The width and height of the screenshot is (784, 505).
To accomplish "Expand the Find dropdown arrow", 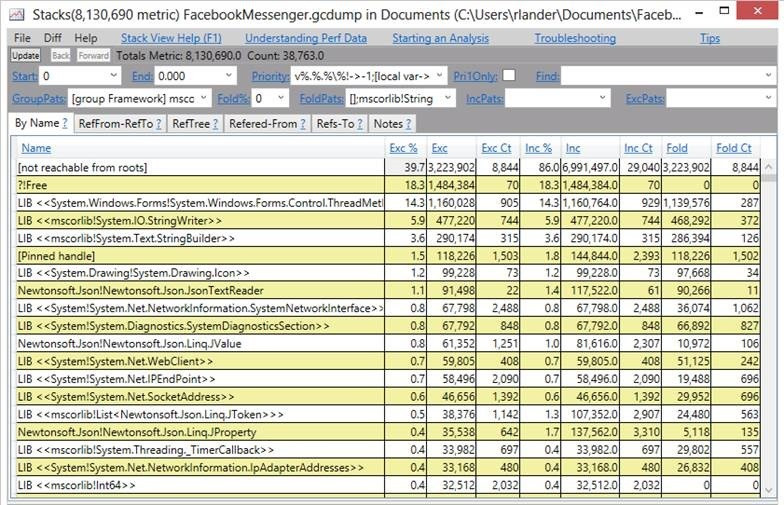I will 768,76.
